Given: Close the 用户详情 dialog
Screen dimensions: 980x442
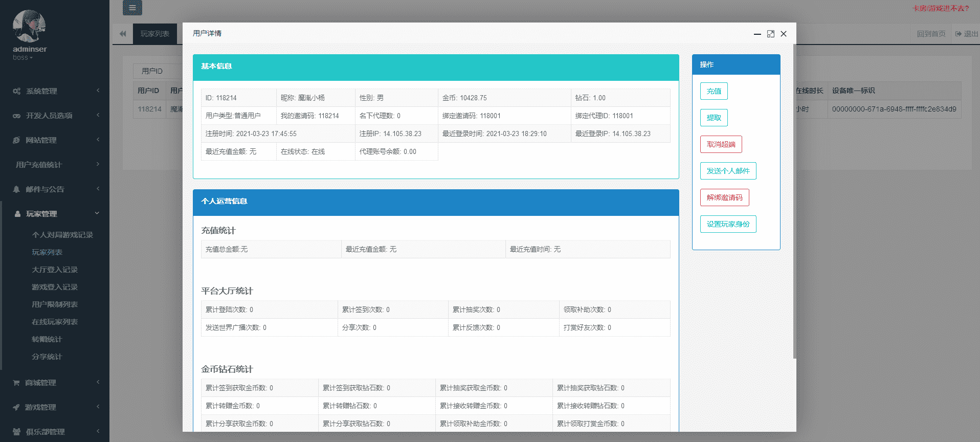Looking at the screenshot, I should (784, 34).
